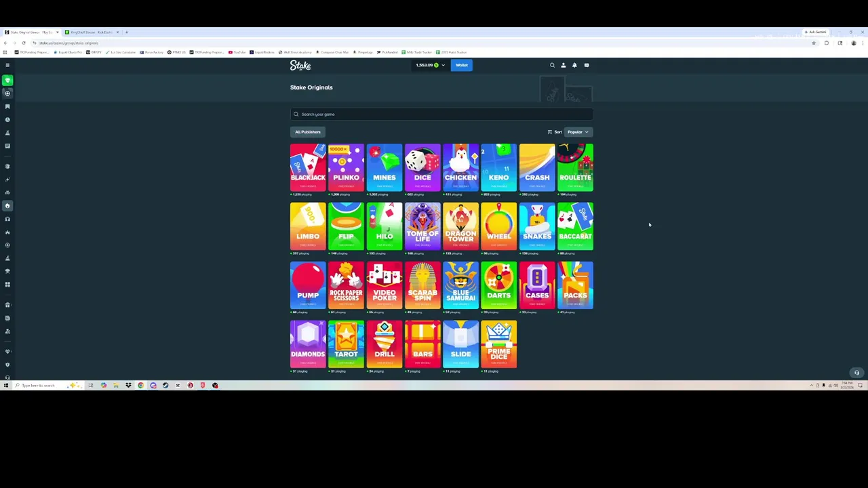
Task: Open the Flip game tile
Action: tap(346, 226)
